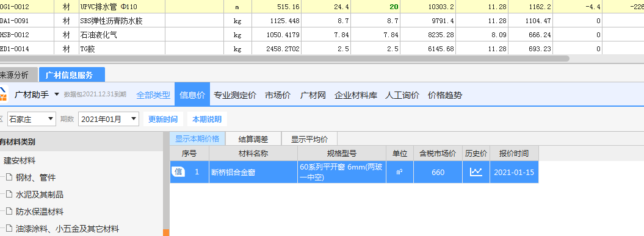The image size is (644, 236).
Task: Click file icon beside 油漆涂料、小五金及其它材料
Action: coord(9,229)
